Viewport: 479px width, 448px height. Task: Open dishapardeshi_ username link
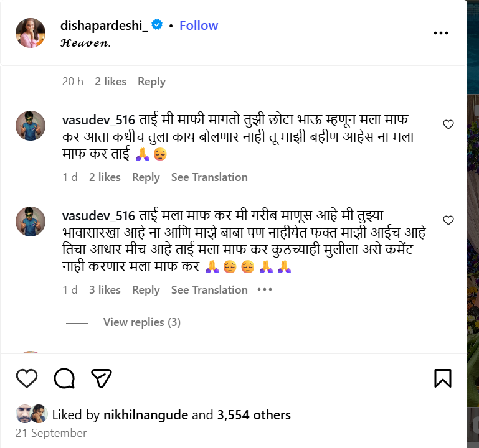coord(104,26)
